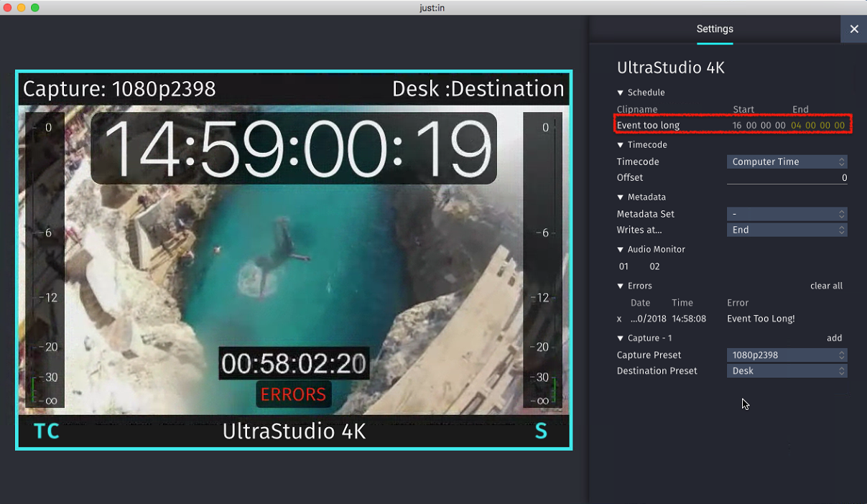Click the left audio level meter
The image size is (867, 504).
(x=45, y=260)
